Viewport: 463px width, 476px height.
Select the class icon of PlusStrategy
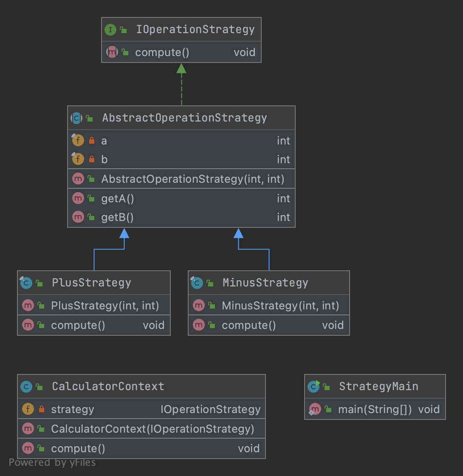pos(25,282)
